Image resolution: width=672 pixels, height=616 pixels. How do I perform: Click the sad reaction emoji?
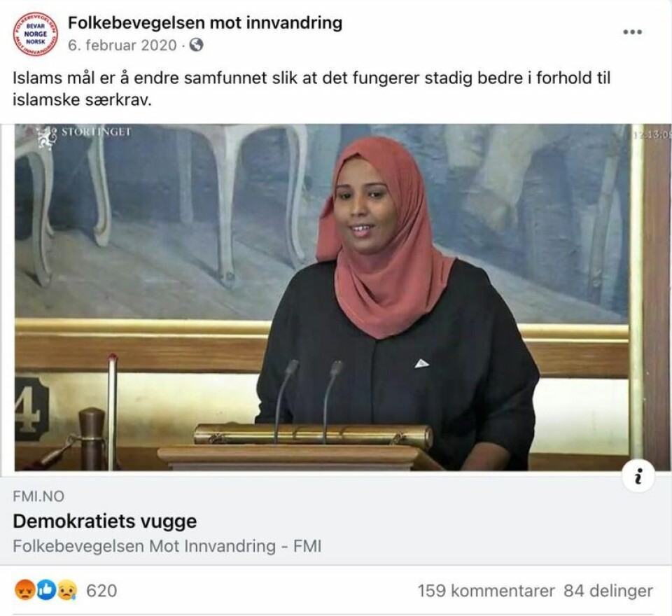(66, 590)
